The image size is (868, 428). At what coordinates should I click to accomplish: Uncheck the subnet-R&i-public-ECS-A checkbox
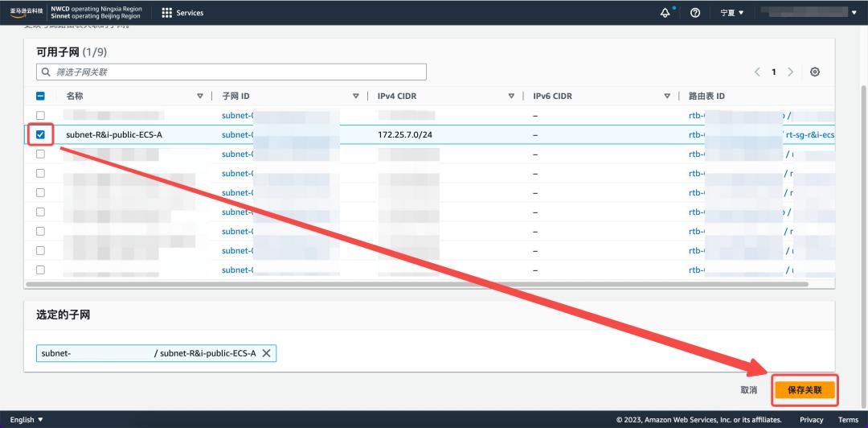pyautogui.click(x=40, y=134)
